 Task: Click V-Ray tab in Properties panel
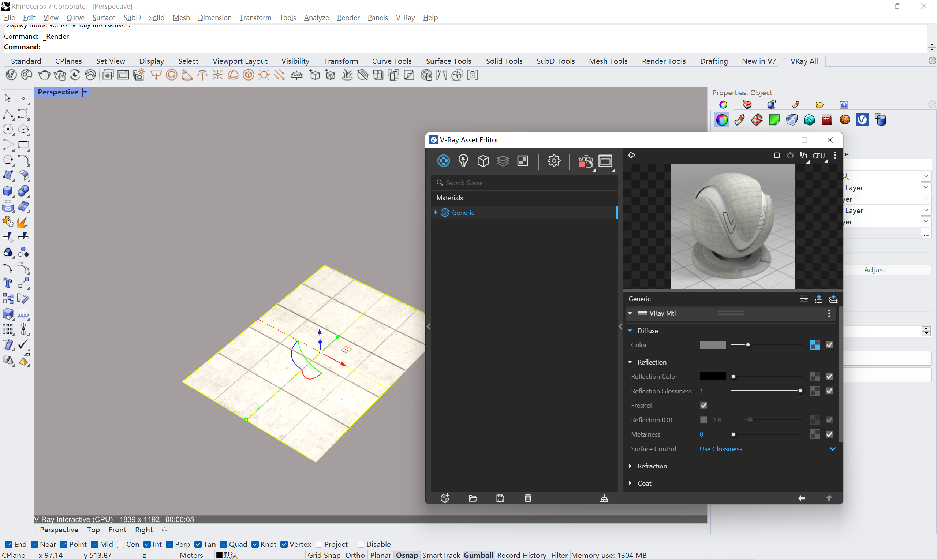click(862, 120)
